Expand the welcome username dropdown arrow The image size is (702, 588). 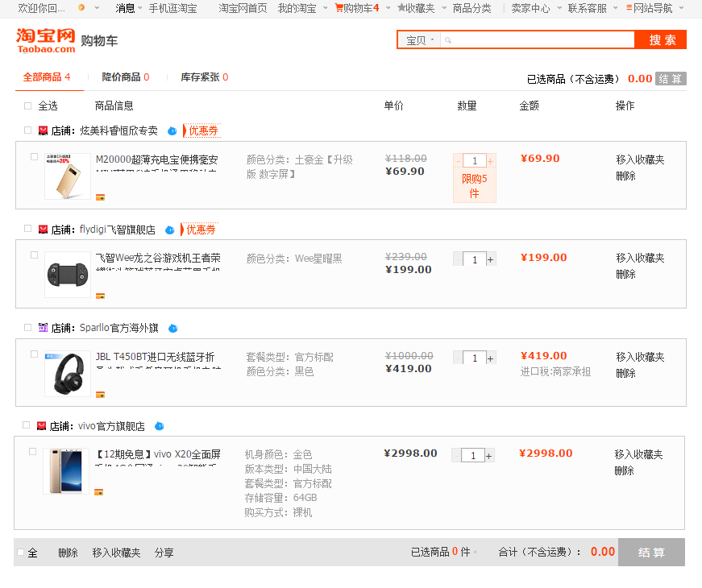pyautogui.click(x=97, y=7)
